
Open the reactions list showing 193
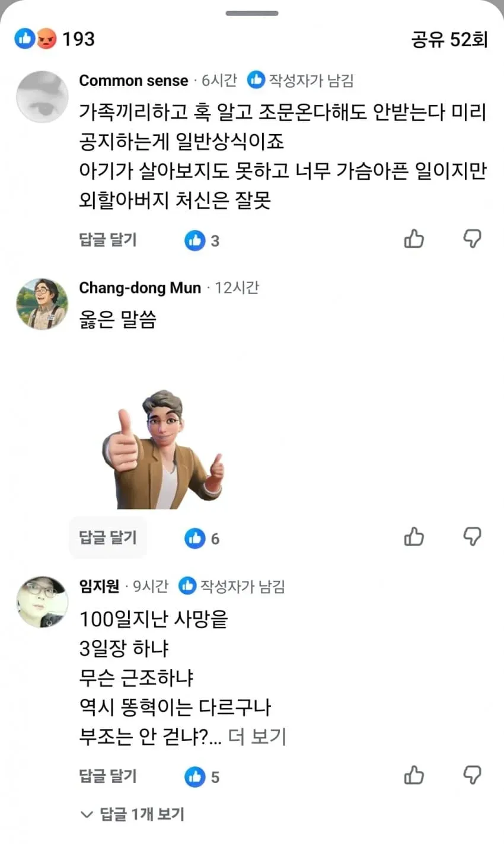pyautogui.click(x=55, y=39)
